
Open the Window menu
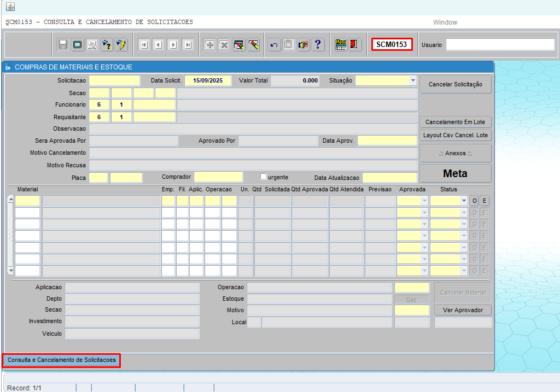click(445, 22)
